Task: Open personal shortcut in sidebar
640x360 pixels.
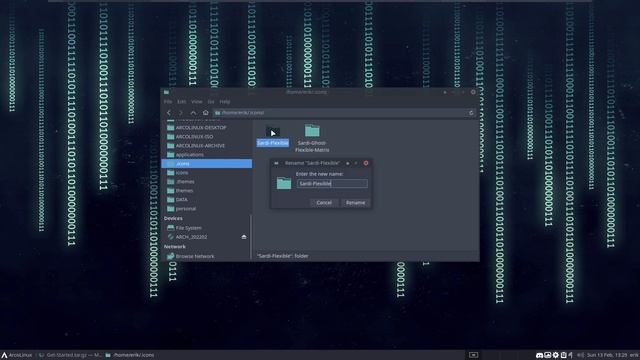Action: [207, 209]
